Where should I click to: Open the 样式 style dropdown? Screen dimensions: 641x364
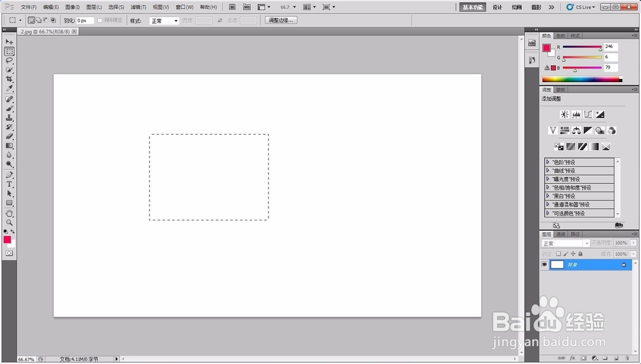(164, 21)
